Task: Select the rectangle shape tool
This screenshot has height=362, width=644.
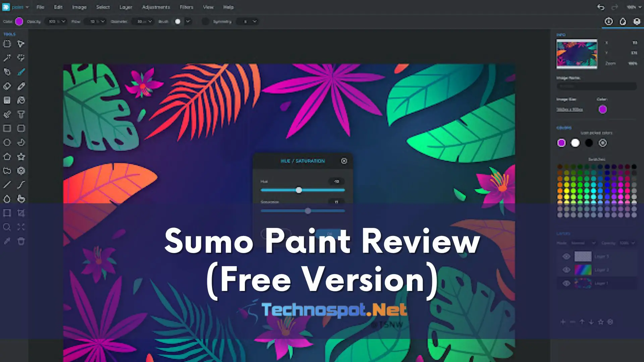Action: [x=7, y=128]
